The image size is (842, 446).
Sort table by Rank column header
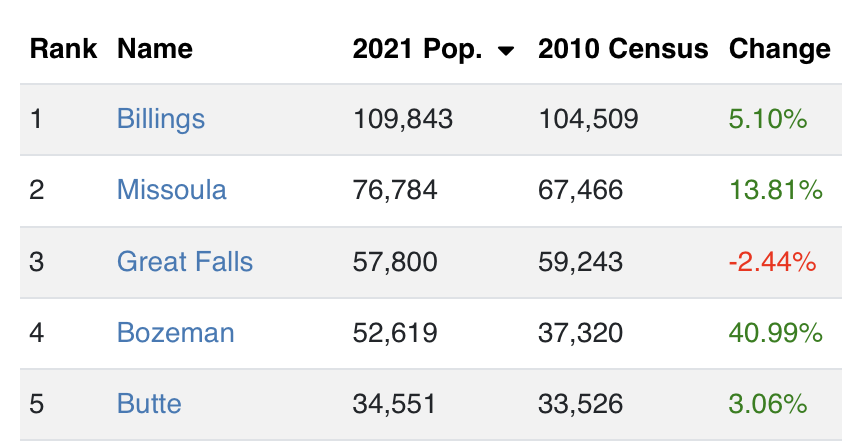click(62, 49)
